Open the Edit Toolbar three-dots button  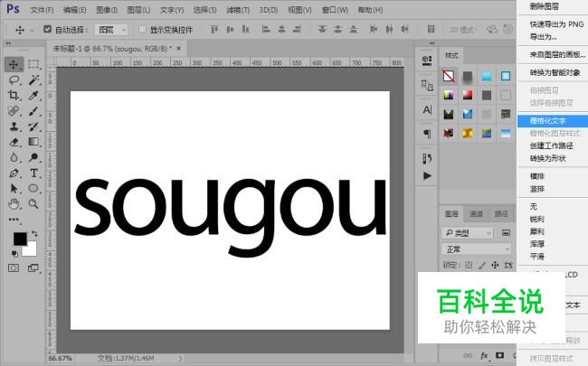[x=14, y=220]
